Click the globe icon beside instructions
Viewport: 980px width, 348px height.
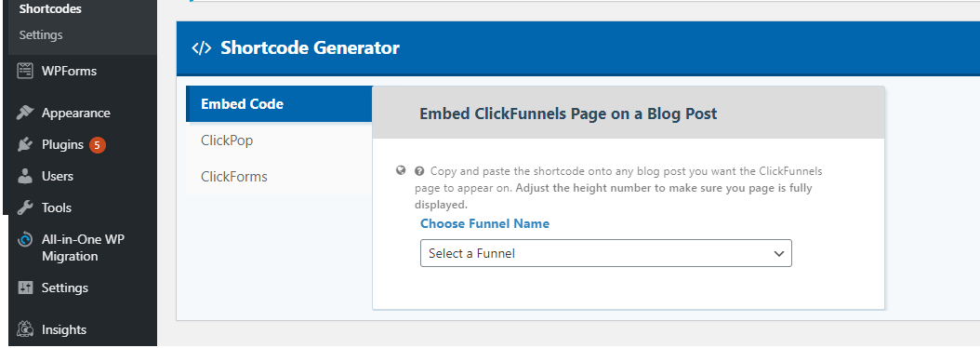point(402,170)
